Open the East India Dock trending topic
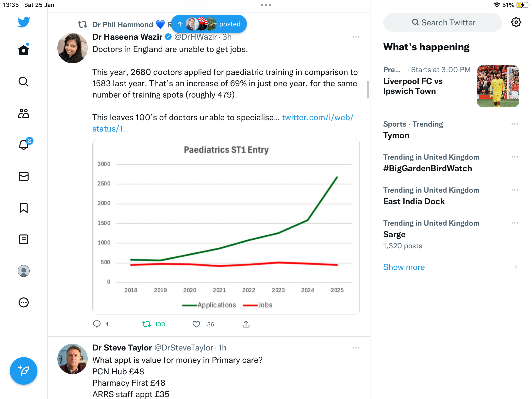The height and width of the screenshot is (399, 532). (414, 201)
